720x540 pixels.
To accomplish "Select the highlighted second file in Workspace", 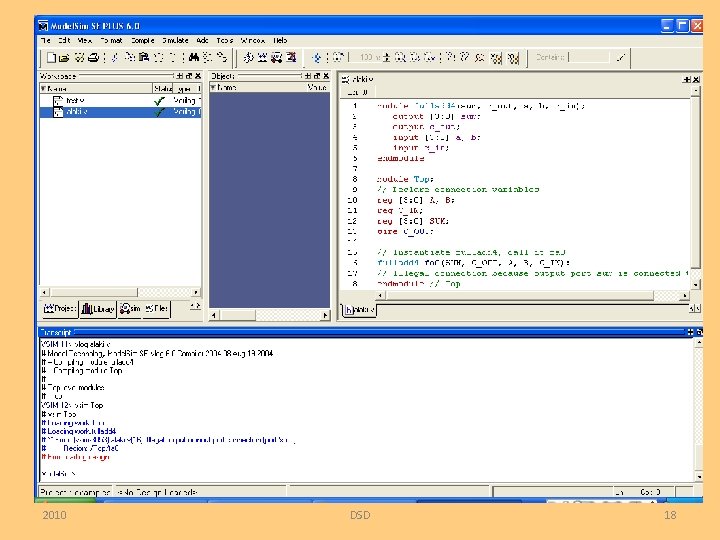I will tap(77, 112).
